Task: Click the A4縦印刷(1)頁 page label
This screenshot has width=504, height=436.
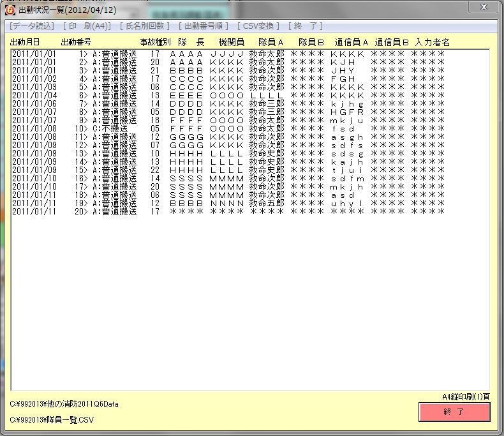Action: 466,396
